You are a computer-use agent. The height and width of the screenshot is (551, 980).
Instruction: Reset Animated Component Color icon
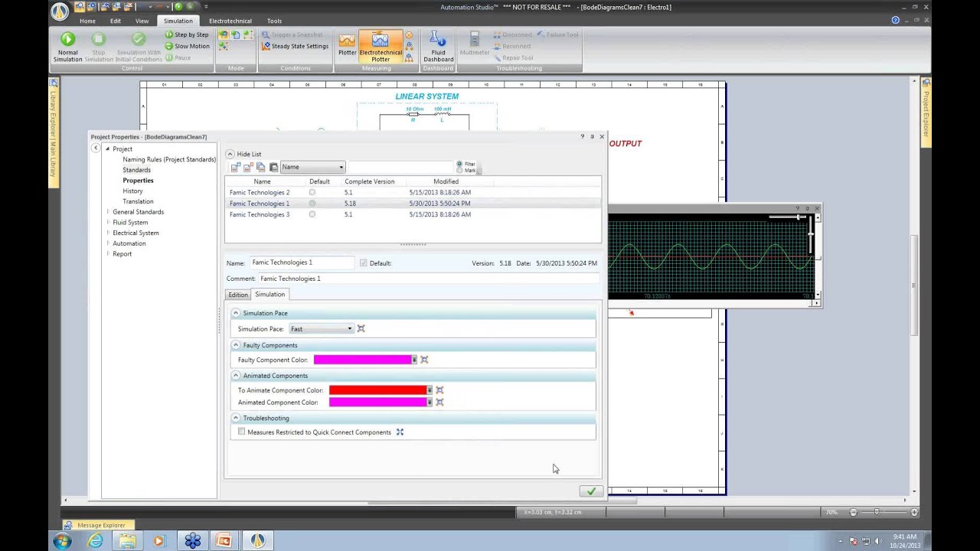[x=439, y=402]
